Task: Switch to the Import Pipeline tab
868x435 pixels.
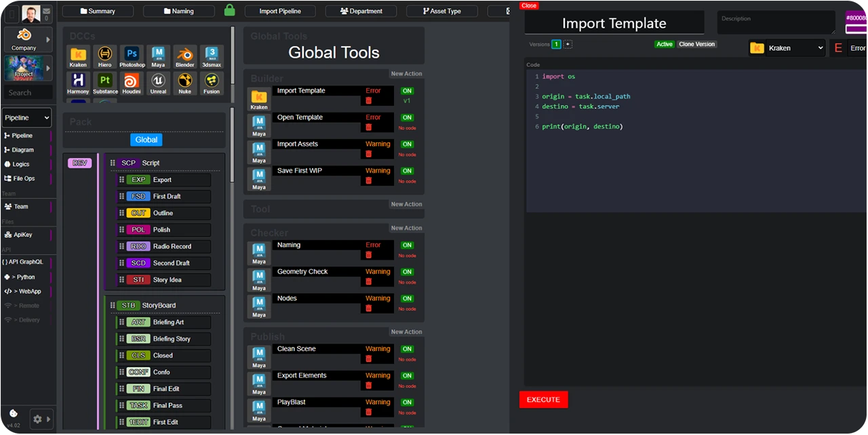Action: point(279,12)
